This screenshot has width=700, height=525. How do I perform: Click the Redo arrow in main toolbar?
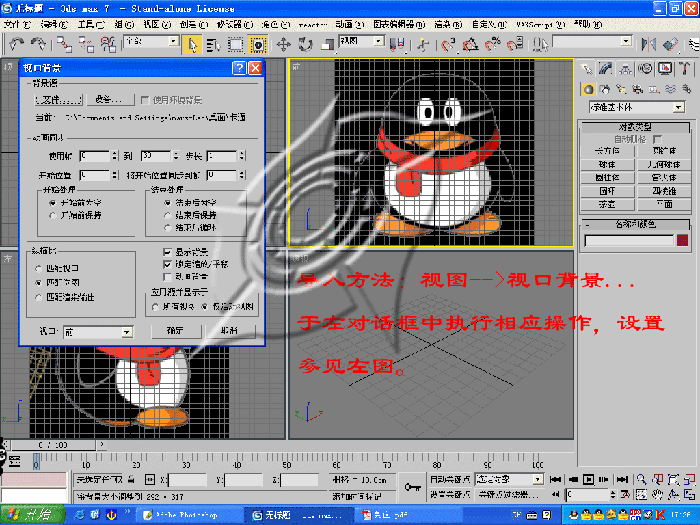pos(38,44)
